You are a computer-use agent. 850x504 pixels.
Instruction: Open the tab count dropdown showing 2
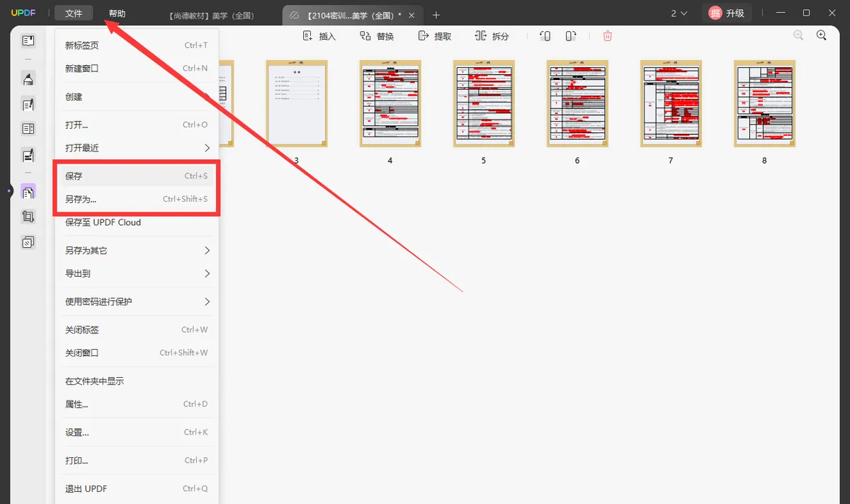(x=679, y=13)
